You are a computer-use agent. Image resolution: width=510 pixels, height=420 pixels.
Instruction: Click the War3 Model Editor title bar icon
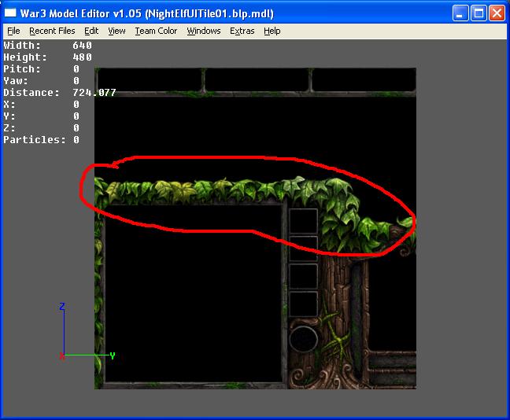coord(10,13)
